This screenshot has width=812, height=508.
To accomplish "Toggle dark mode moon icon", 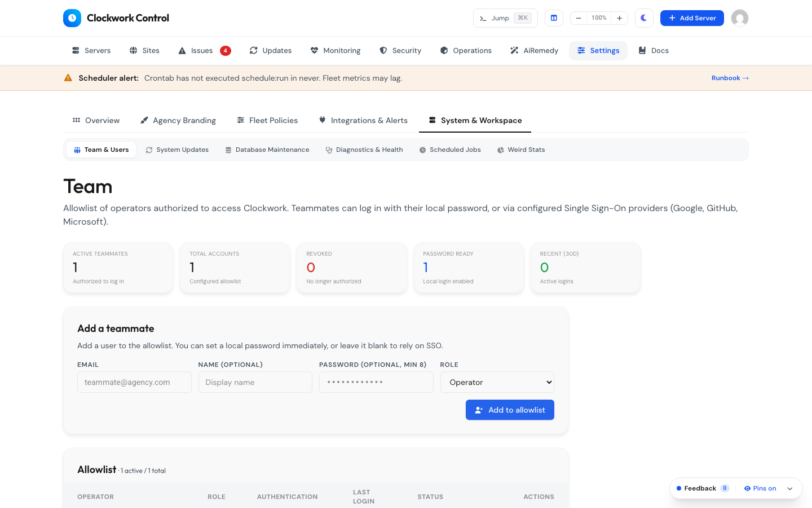I will [x=644, y=18].
